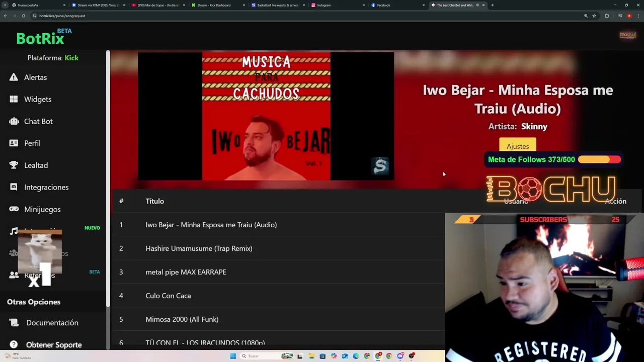Click the # column header
The image size is (644, 362).
click(121, 201)
